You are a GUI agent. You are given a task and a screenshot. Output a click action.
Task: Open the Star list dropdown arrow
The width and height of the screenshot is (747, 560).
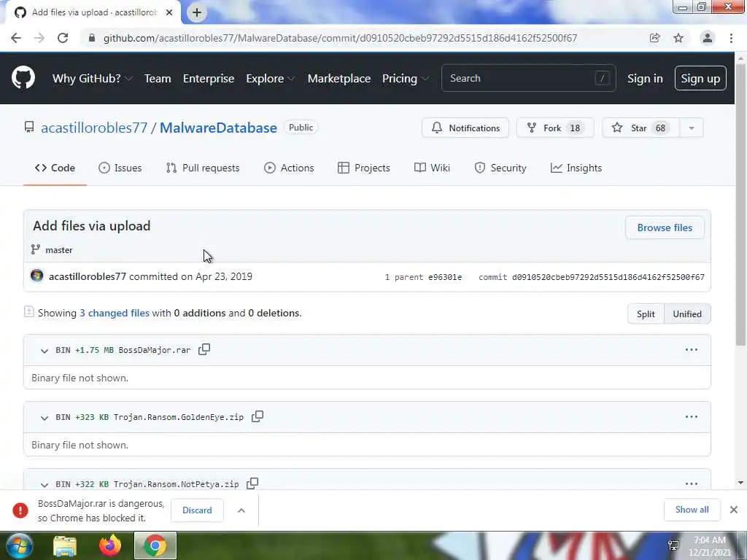point(692,128)
